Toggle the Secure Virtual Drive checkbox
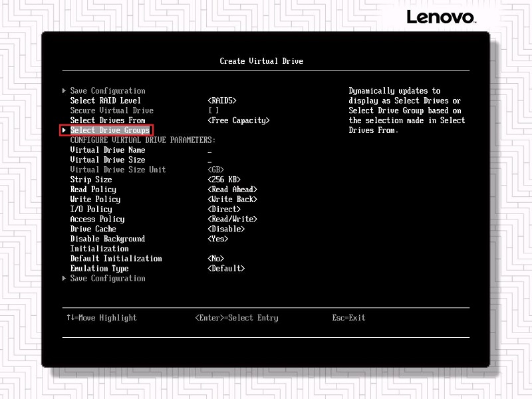This screenshot has width=532, height=399. [x=213, y=110]
